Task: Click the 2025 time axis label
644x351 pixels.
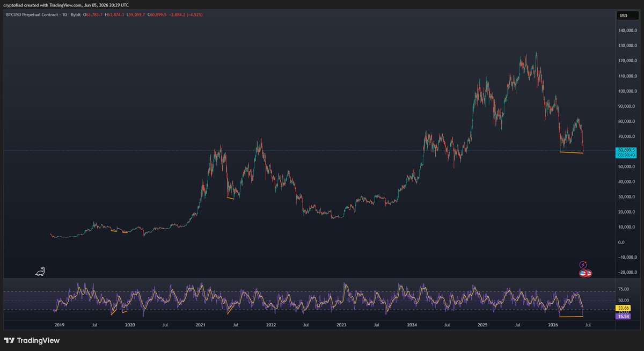Action: 482,325
